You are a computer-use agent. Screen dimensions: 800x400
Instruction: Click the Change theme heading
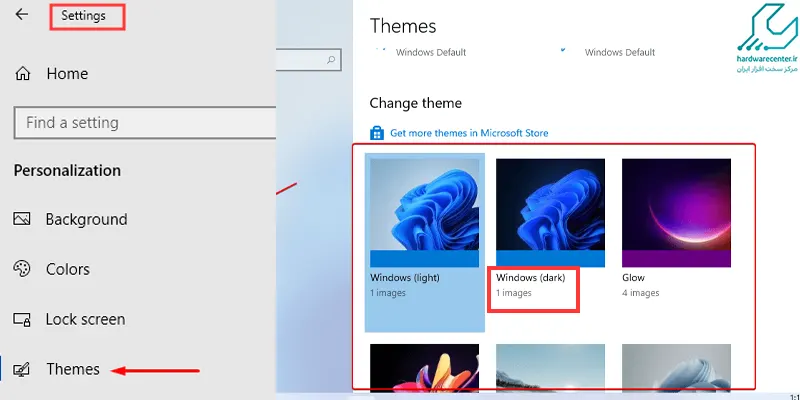(x=415, y=103)
